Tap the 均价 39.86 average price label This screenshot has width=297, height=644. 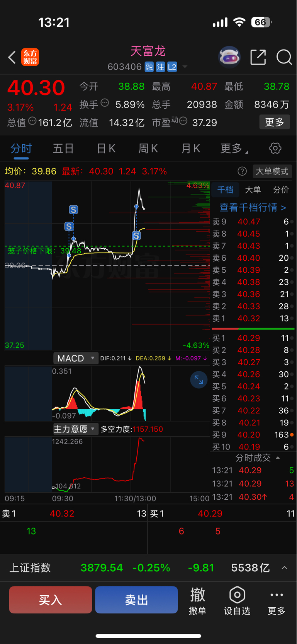coord(31,171)
